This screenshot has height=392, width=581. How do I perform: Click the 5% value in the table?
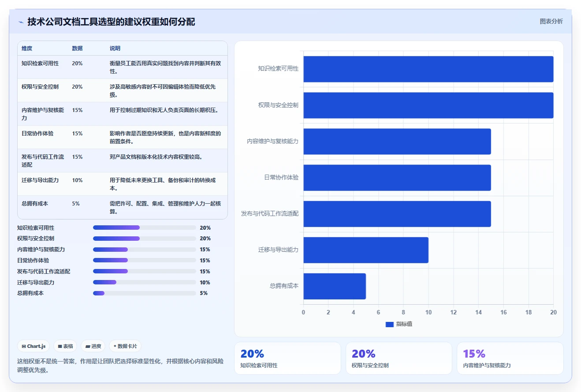pos(76,203)
